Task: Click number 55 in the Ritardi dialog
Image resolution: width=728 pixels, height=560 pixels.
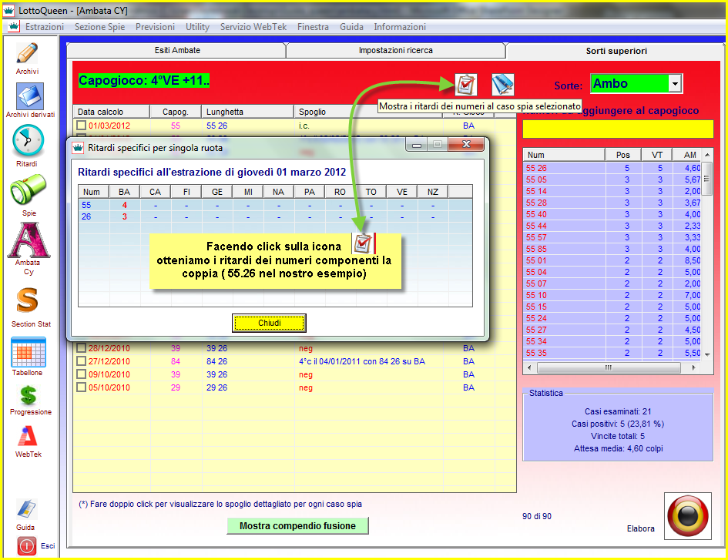Action: 86,205
